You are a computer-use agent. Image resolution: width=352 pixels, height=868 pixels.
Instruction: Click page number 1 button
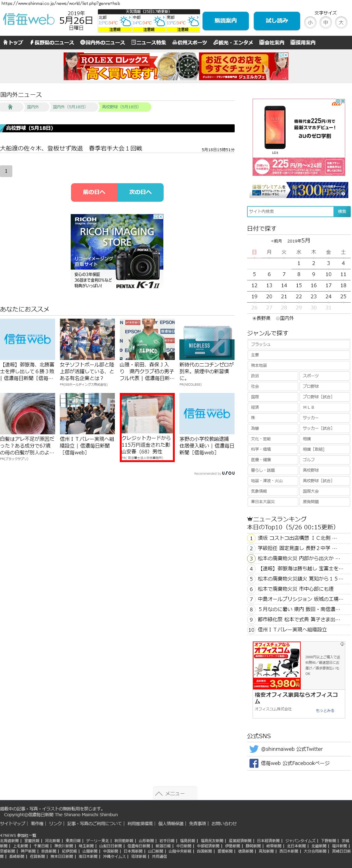click(6, 171)
